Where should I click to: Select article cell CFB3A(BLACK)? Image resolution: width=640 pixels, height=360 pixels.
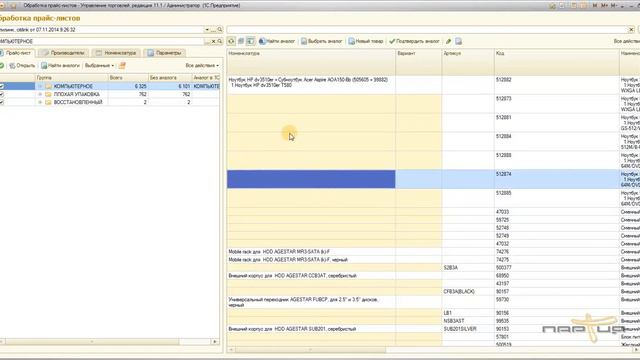(468, 291)
